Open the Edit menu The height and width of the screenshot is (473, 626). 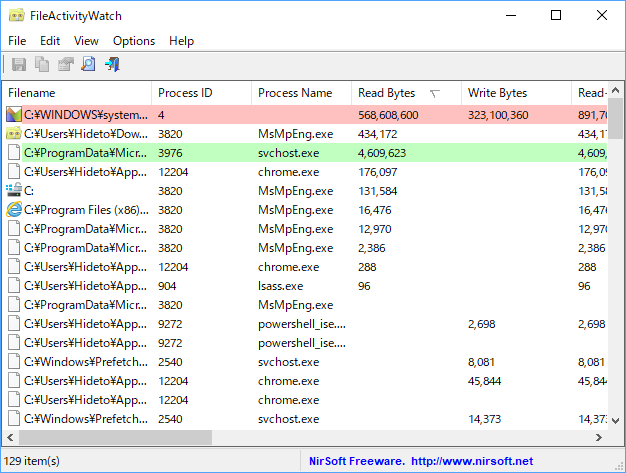pos(50,41)
